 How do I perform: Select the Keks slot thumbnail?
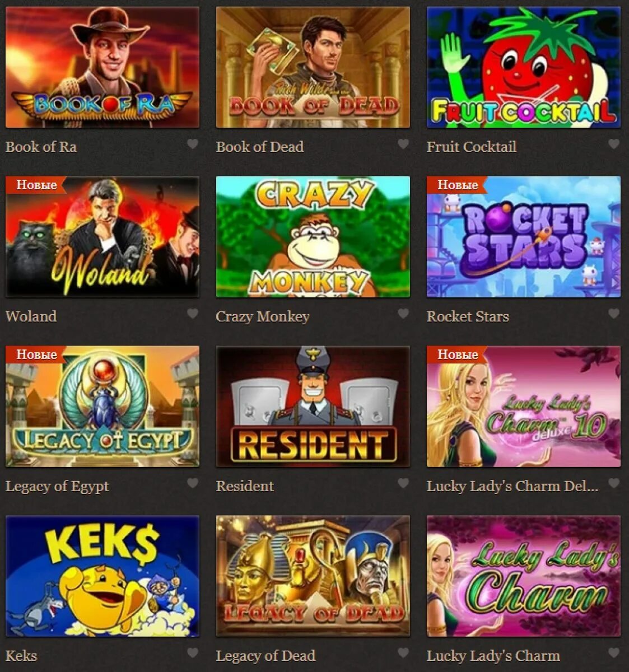102,576
